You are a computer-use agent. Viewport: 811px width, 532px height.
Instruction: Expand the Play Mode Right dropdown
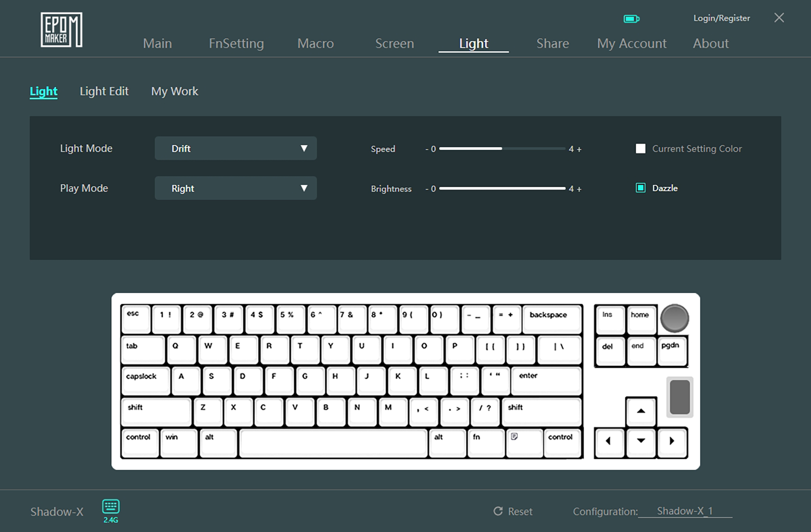pos(235,188)
